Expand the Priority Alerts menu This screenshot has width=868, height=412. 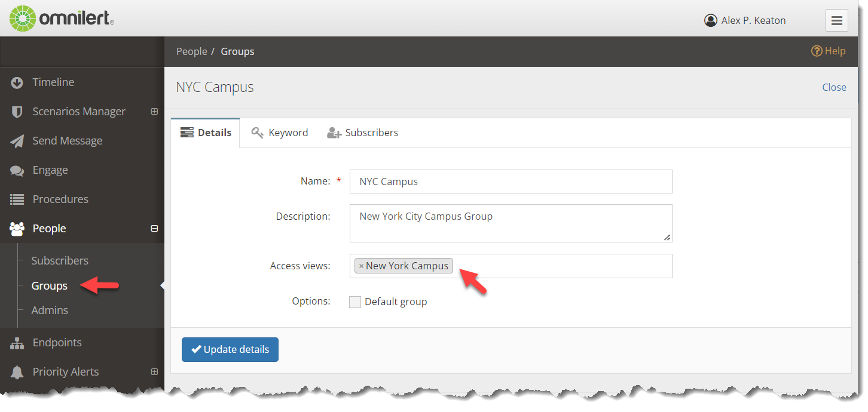pos(154,371)
